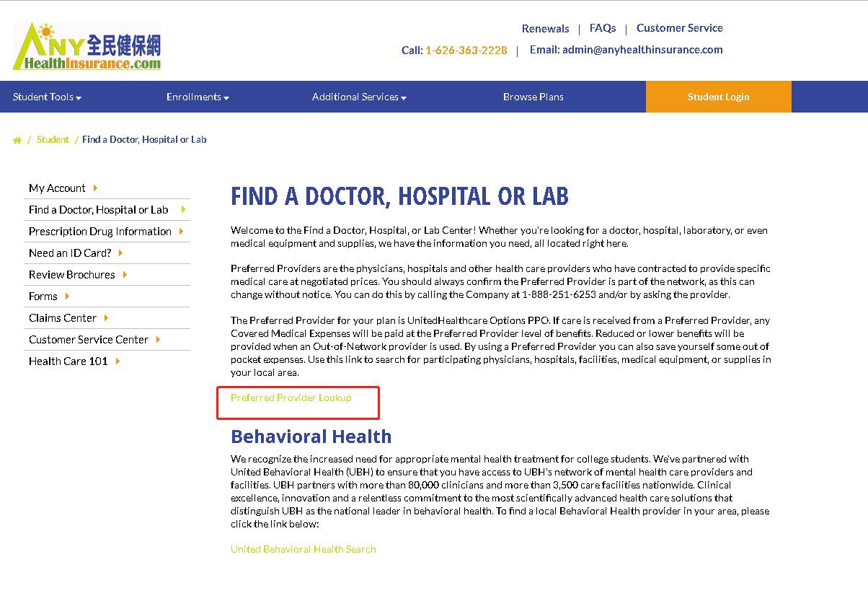Expand the Enrollments menu
The width and height of the screenshot is (868, 601).
click(x=198, y=97)
